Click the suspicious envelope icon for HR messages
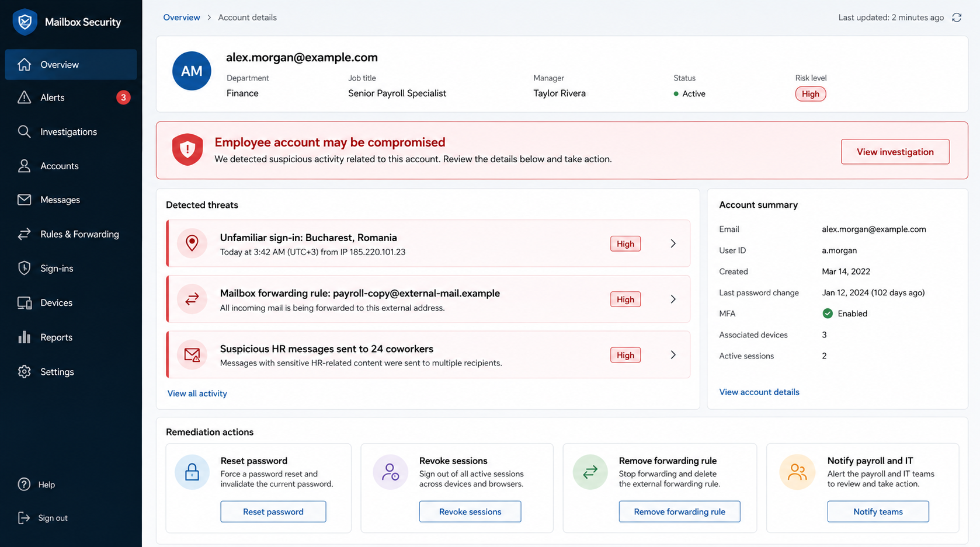 (192, 354)
